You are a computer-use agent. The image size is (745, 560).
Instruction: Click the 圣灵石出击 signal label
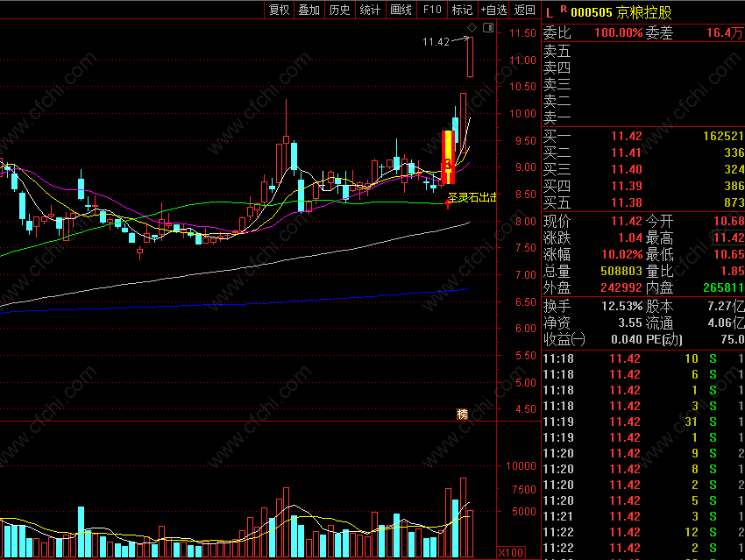pyautogui.click(x=472, y=197)
